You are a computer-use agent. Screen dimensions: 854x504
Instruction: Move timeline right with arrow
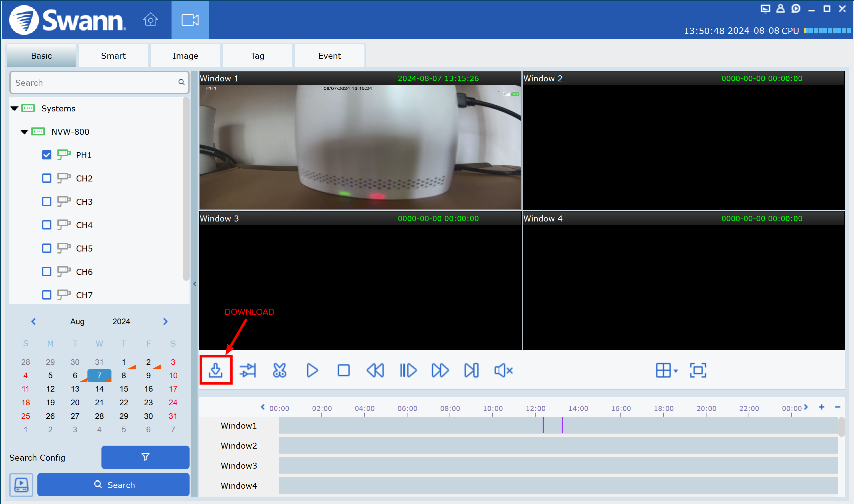(806, 407)
